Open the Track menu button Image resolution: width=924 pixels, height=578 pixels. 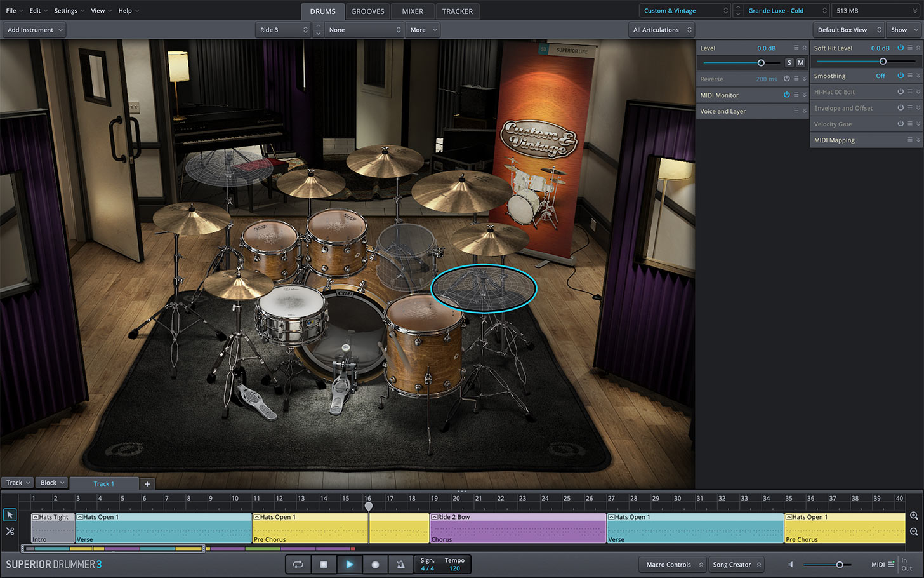click(18, 483)
